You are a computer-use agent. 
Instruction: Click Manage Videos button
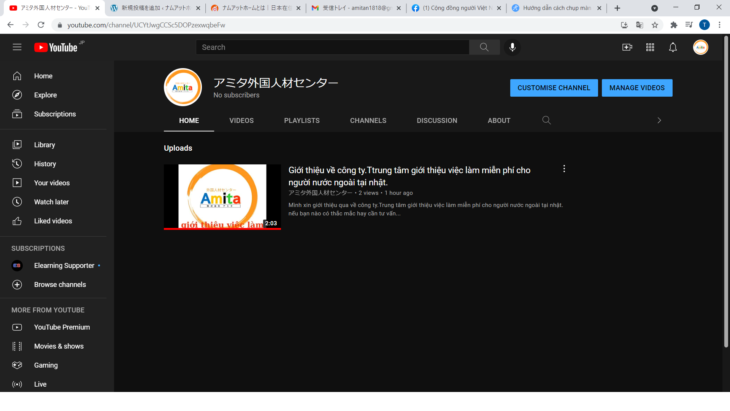[637, 88]
